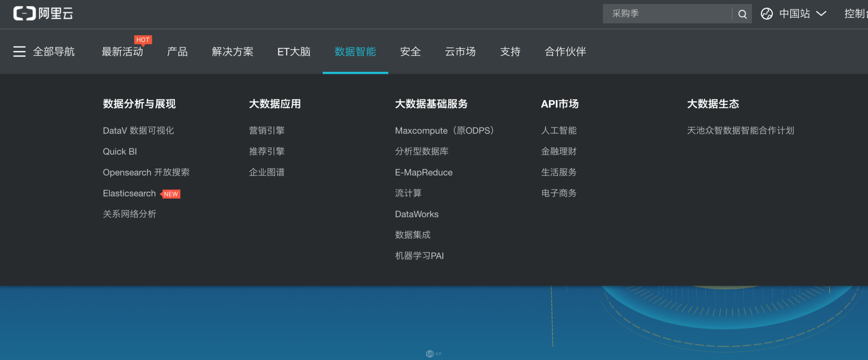Screen dimensions: 868x360
Task: Open the 流计算 link
Action: click(408, 193)
